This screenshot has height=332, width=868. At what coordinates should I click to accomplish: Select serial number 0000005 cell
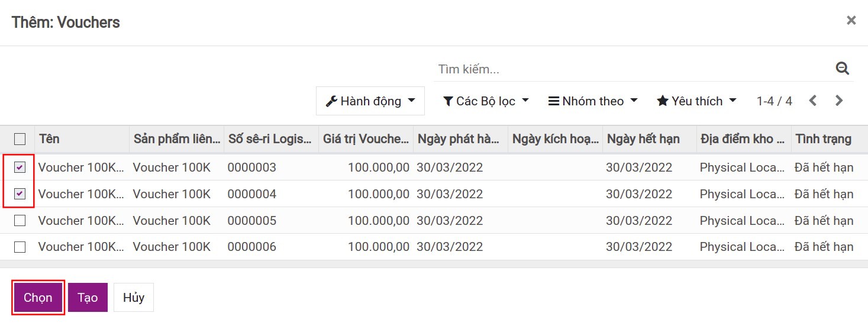pos(251,221)
